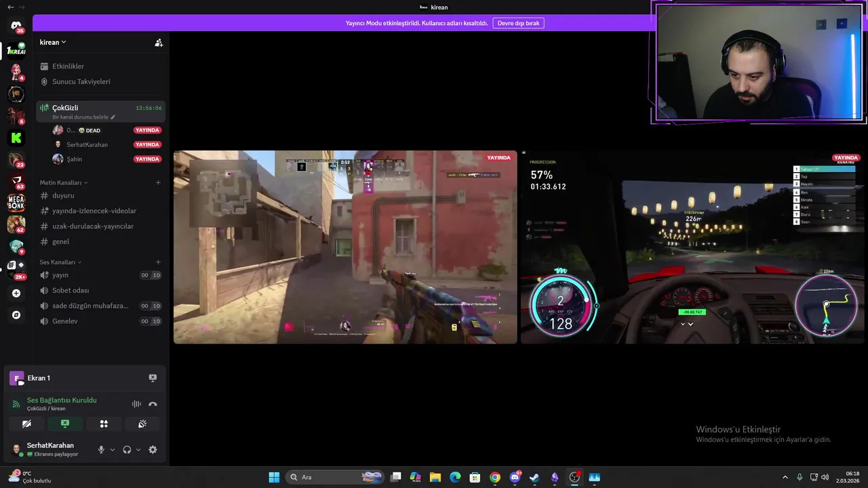This screenshot has width=868, height=488.
Task: Open weather widget showing 0°C
Action: 30,477
